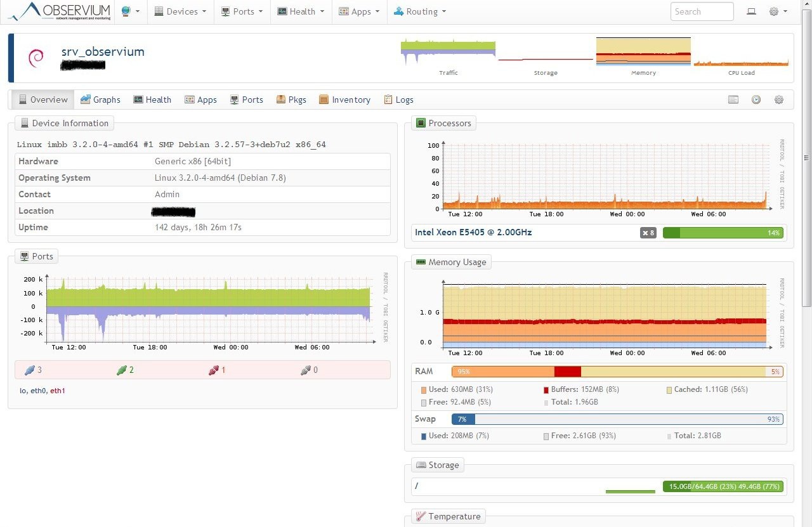Switch to the device Health tab
The image size is (812, 527).
coord(152,100)
